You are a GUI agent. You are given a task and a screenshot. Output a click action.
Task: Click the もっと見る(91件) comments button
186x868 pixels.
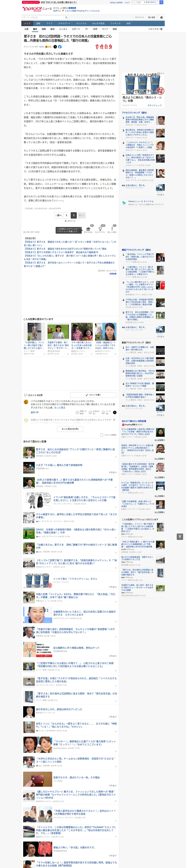70,429
